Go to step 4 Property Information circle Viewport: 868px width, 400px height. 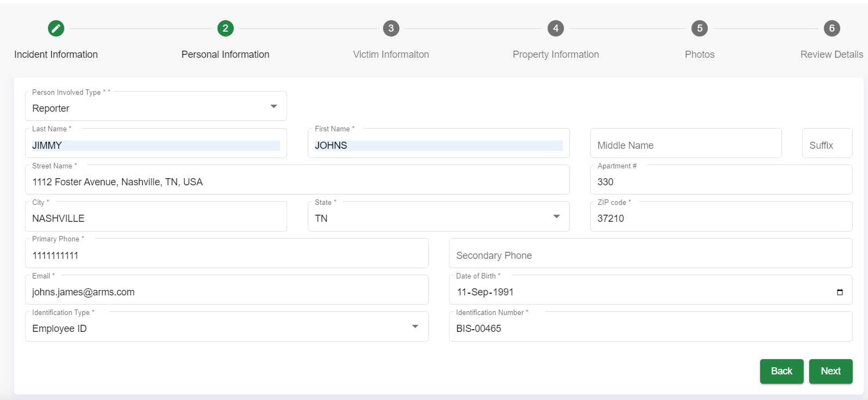(556, 28)
